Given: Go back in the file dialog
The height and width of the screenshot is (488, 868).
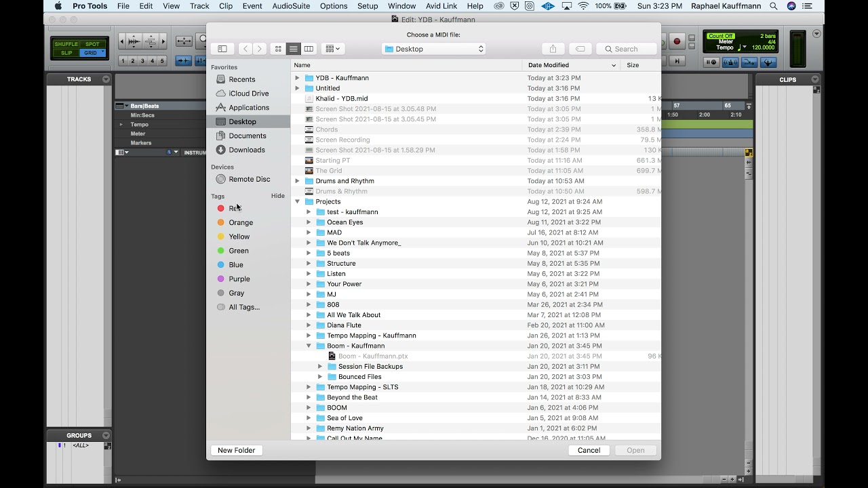Looking at the screenshot, I should [x=245, y=49].
